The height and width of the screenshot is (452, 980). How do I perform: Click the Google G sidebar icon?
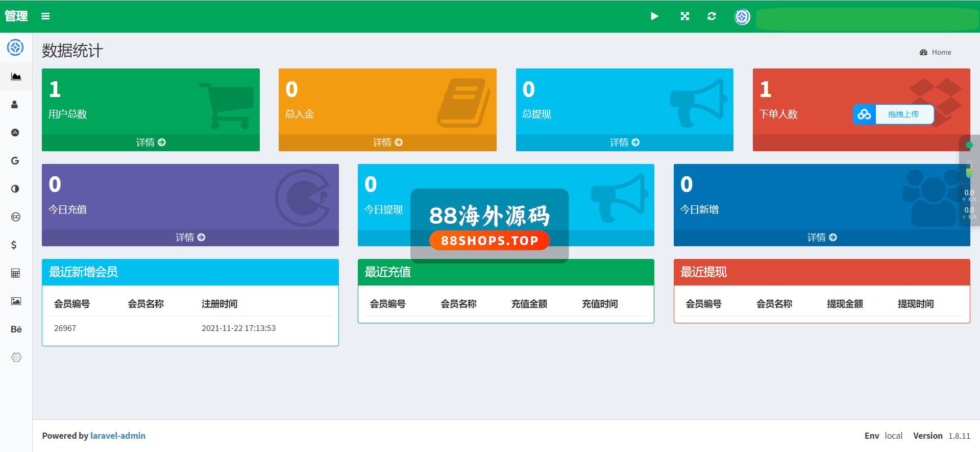15,161
